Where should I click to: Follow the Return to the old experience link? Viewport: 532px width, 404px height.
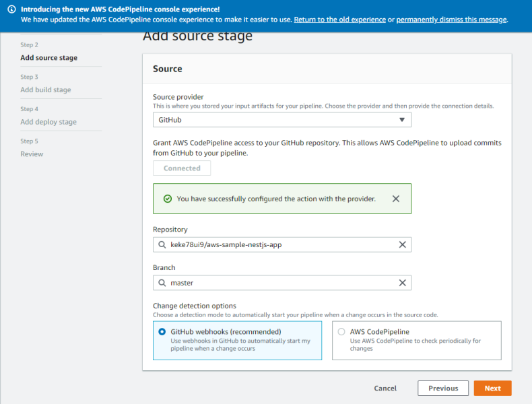pyautogui.click(x=339, y=20)
